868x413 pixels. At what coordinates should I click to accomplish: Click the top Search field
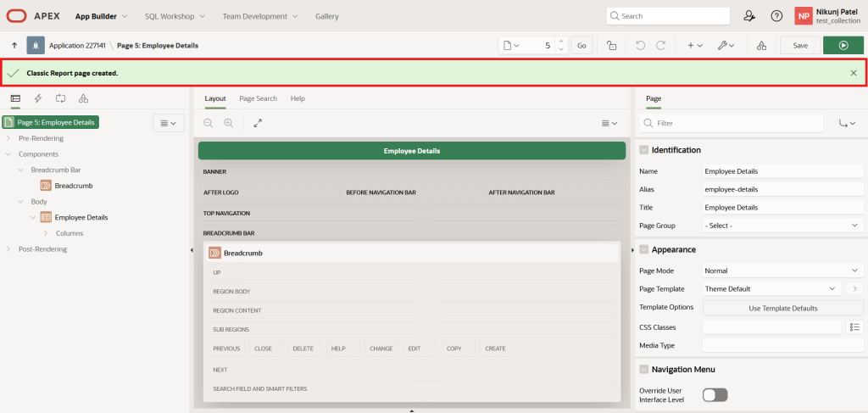point(668,16)
